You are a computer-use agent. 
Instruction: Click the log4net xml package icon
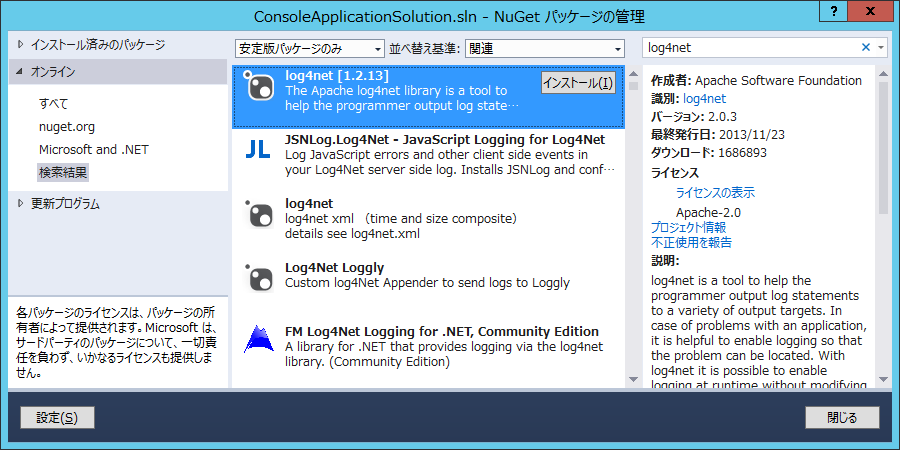coord(260,215)
